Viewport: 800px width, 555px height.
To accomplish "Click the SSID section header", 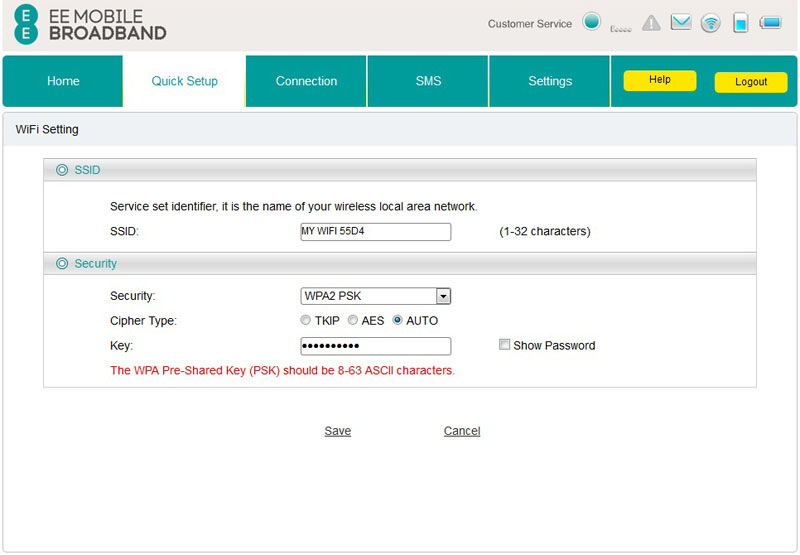I will pos(399,170).
